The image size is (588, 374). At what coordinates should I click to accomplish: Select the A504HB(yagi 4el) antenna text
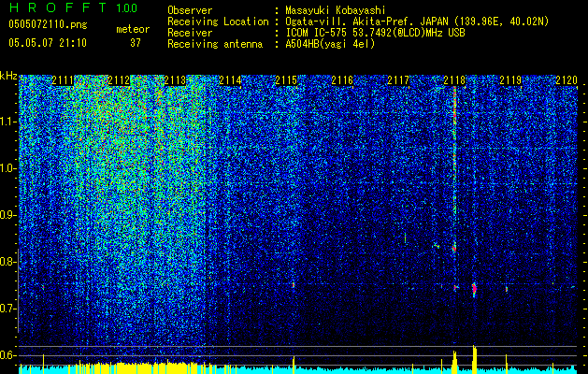[330, 44]
